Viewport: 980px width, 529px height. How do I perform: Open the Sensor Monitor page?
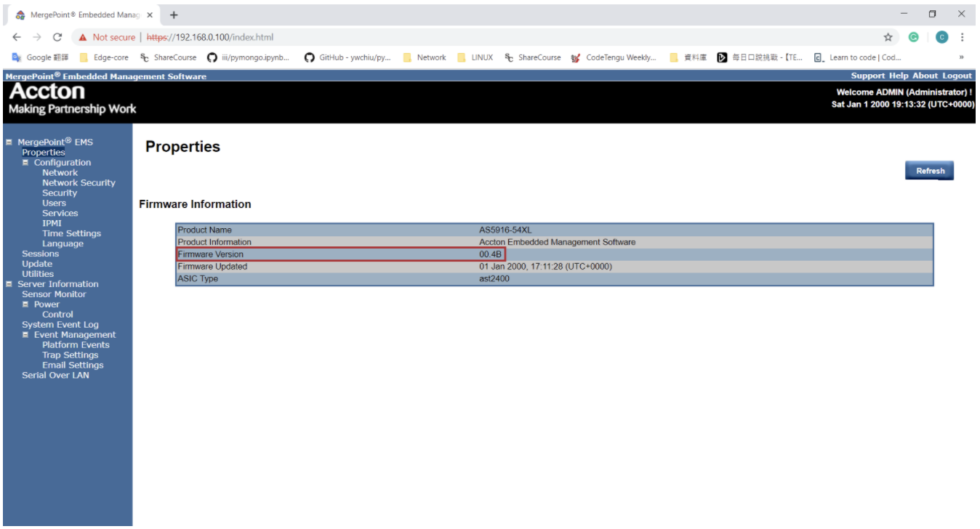coord(54,294)
